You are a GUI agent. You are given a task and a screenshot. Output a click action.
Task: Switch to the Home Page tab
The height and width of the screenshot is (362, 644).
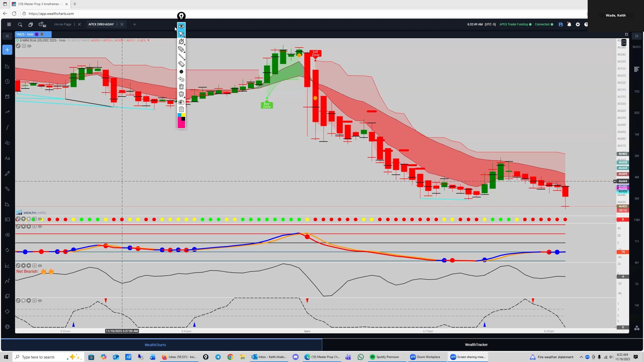coord(63,24)
